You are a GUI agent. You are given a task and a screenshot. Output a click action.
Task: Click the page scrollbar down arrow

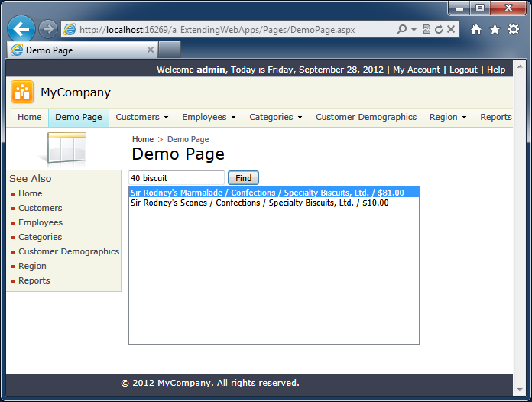click(x=520, y=390)
